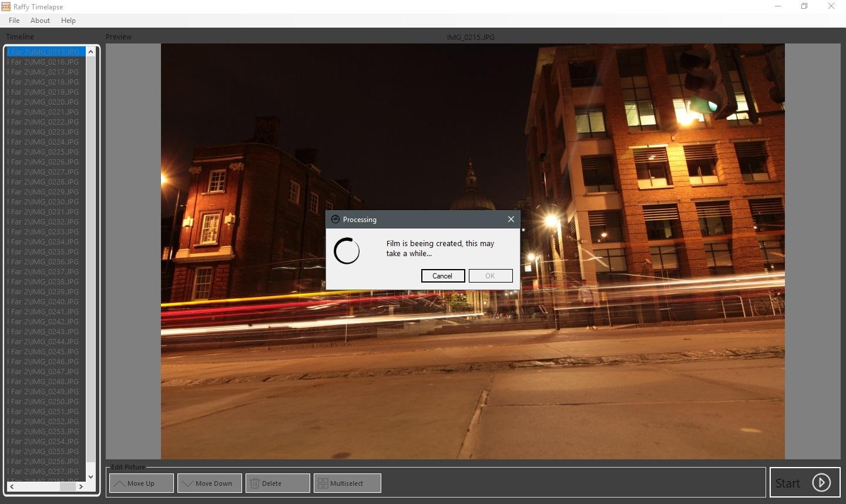Click the smiley icon on the Processing dialog
Image resolution: width=846 pixels, height=504 pixels.
335,219
